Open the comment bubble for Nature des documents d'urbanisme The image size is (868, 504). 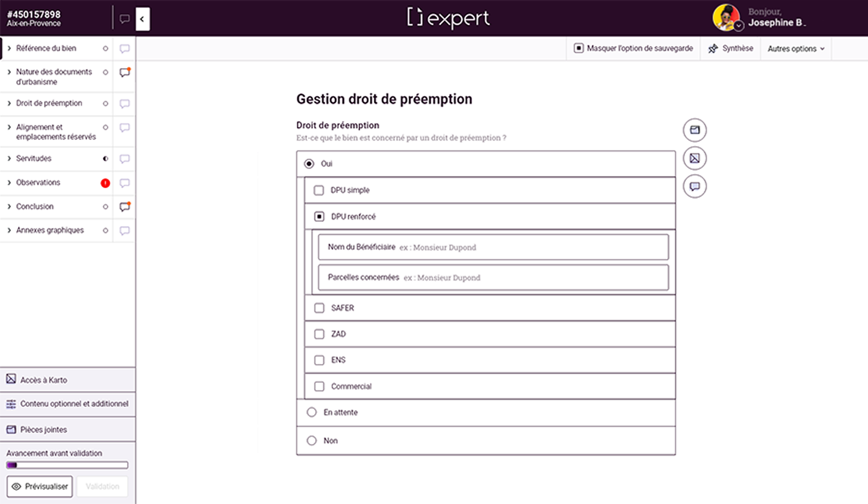[x=125, y=72]
